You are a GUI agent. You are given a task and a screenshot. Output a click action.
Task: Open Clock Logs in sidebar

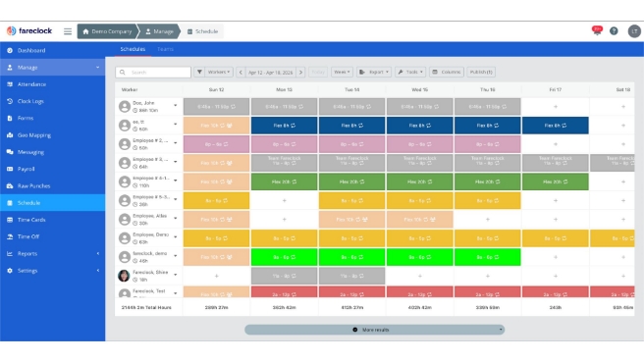[x=53, y=101]
